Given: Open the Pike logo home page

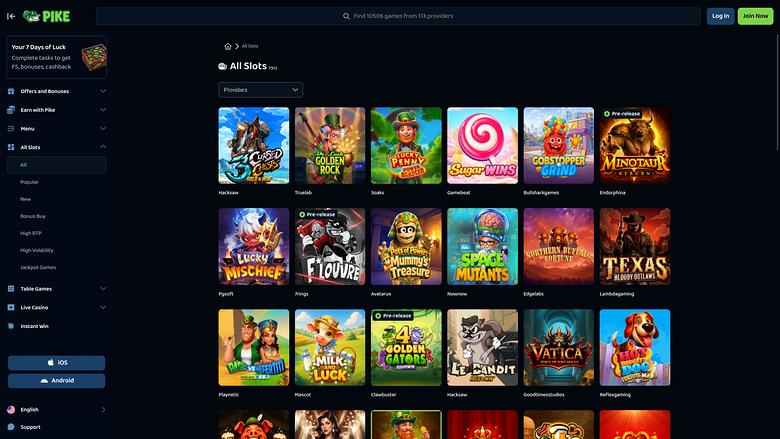Looking at the screenshot, I should click(x=46, y=16).
